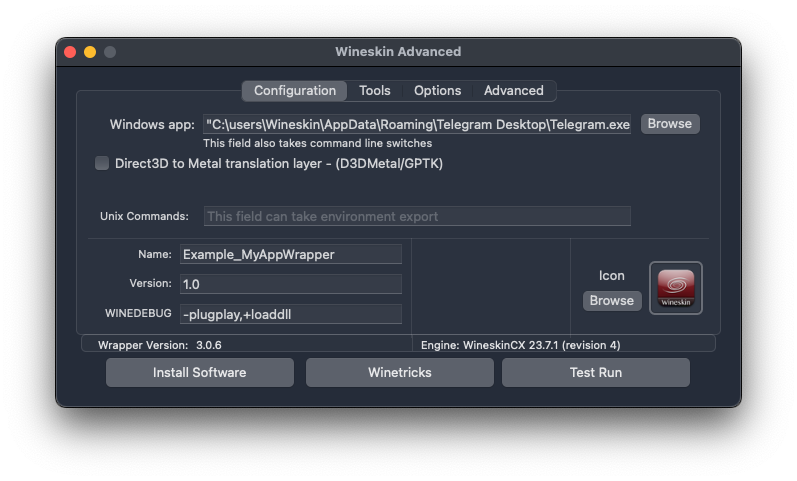Click the WINEDEBUG field
The image size is (797, 481).
click(290, 314)
